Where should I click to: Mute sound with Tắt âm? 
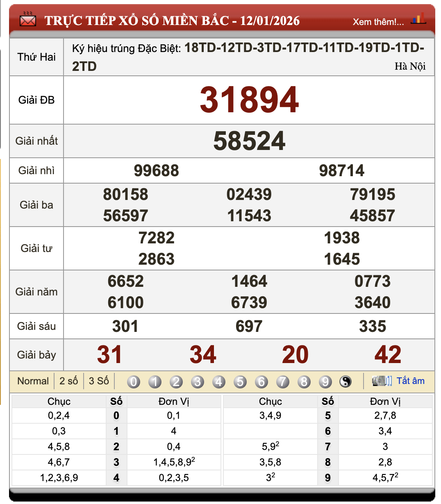410,381
